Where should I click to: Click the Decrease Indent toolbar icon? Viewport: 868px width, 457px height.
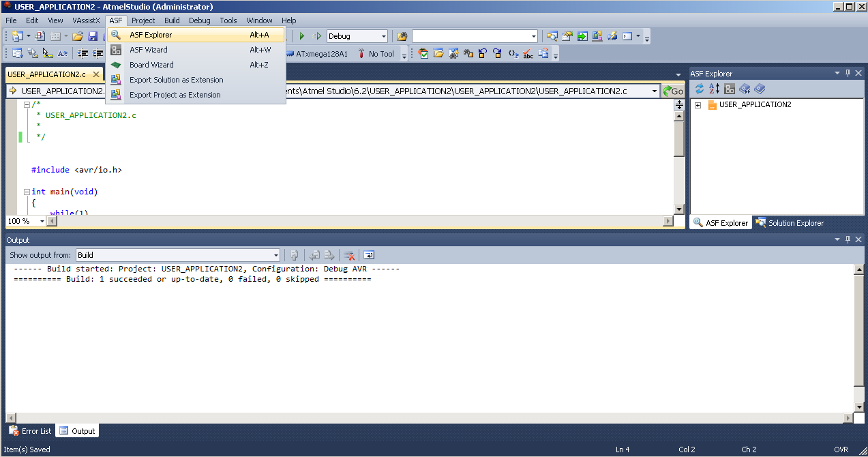83,54
